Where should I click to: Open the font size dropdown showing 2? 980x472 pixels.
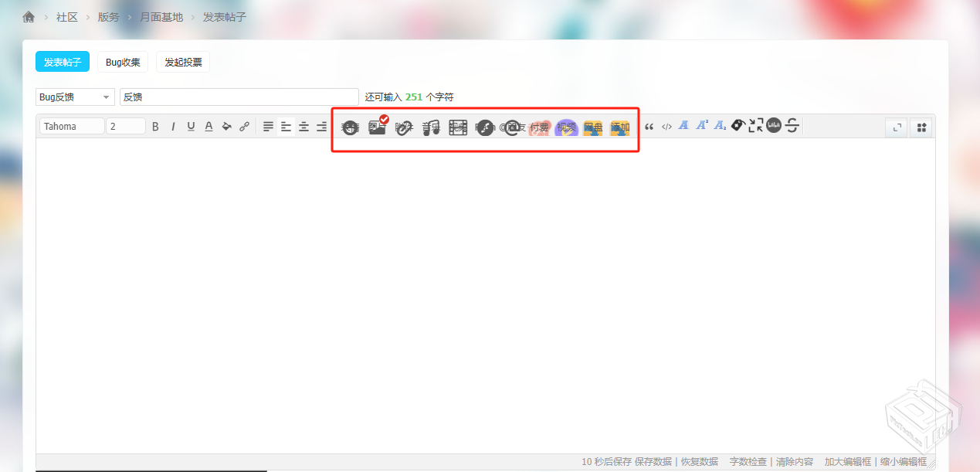(126, 127)
